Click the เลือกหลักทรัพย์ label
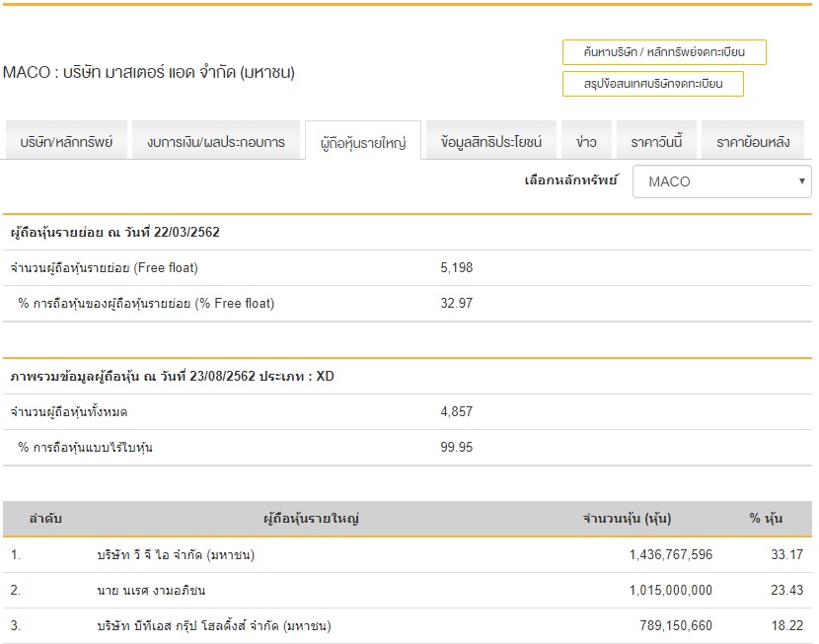This screenshot has width=819, height=644. coord(571,180)
